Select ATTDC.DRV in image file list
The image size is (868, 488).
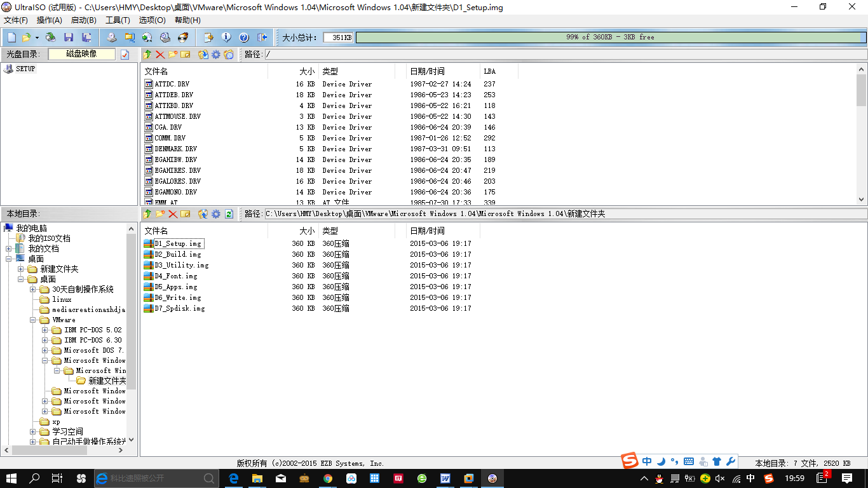[172, 84]
